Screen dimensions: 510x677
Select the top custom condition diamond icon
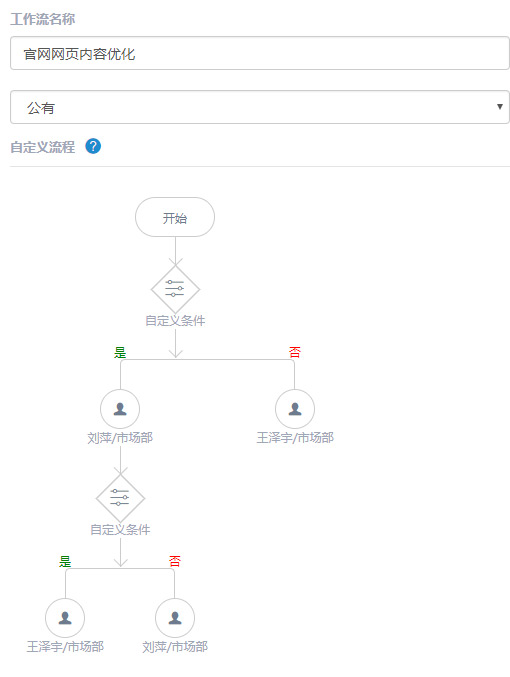tap(175, 289)
